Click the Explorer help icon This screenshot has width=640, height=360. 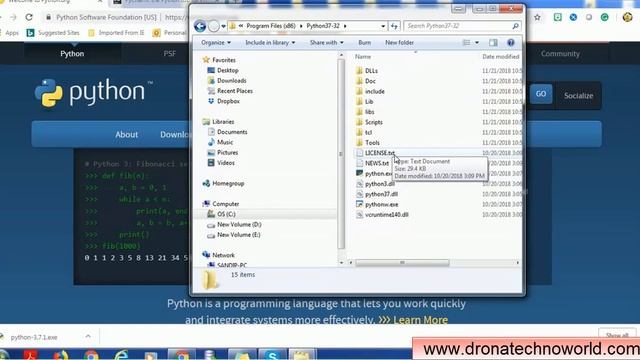pyautogui.click(x=511, y=42)
